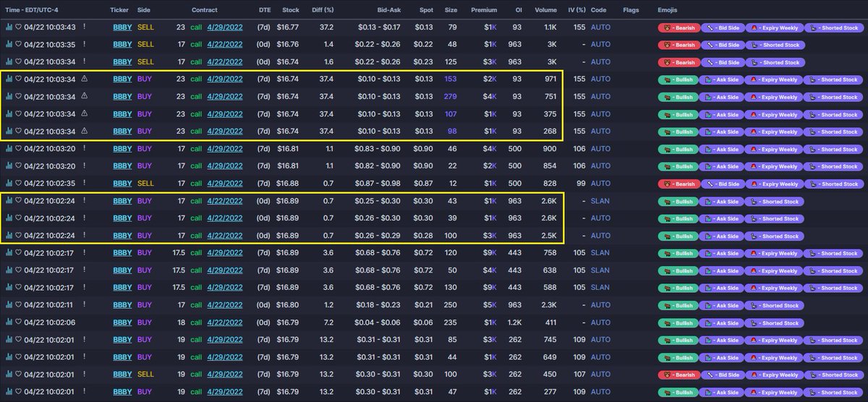
Task: Sort by the Emojis column header
Action: pyautogui.click(x=668, y=10)
